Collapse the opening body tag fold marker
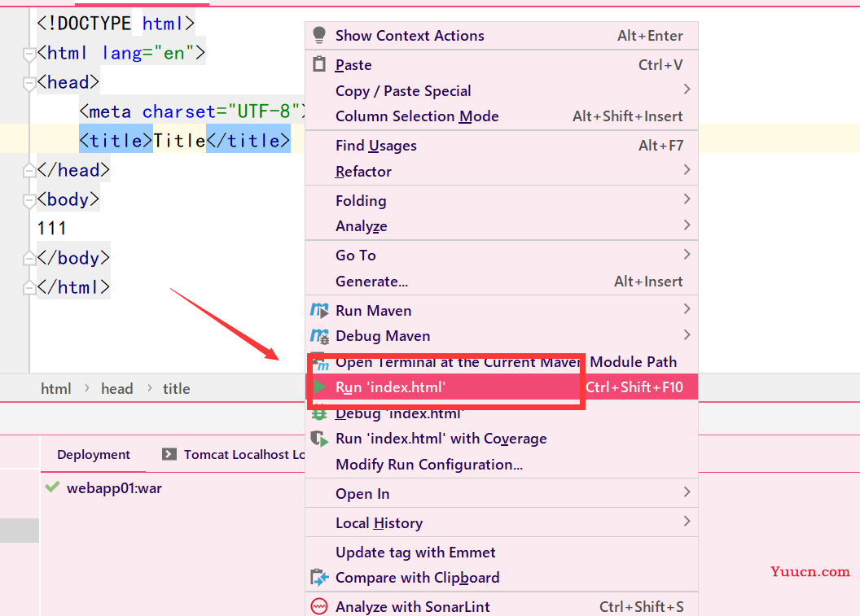Image resolution: width=860 pixels, height=616 pixels. (x=29, y=200)
